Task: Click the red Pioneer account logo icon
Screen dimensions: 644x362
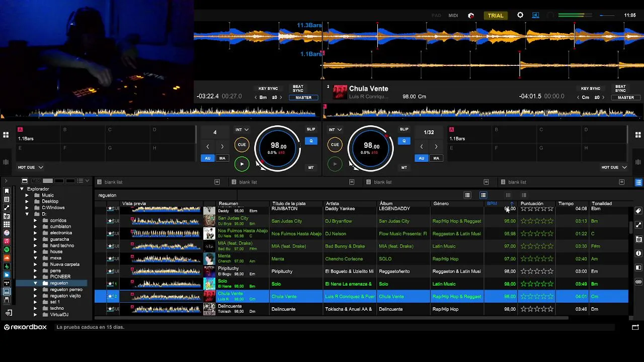Action: click(x=471, y=16)
